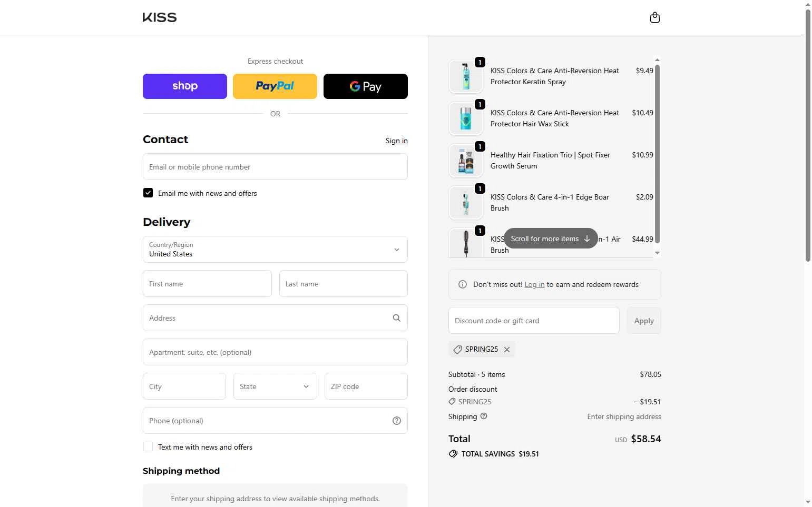This screenshot has height=507, width=812.
Task: Click the Heat Protector Keratin Spray thumbnail
Action: pos(466,76)
